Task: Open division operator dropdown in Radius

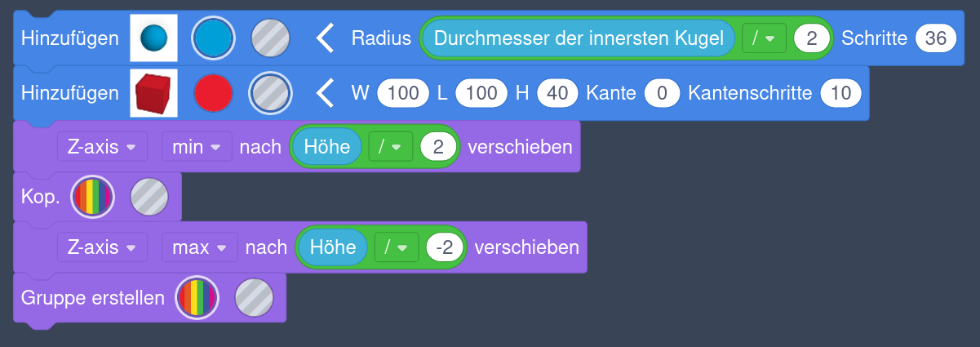Action: click(764, 38)
